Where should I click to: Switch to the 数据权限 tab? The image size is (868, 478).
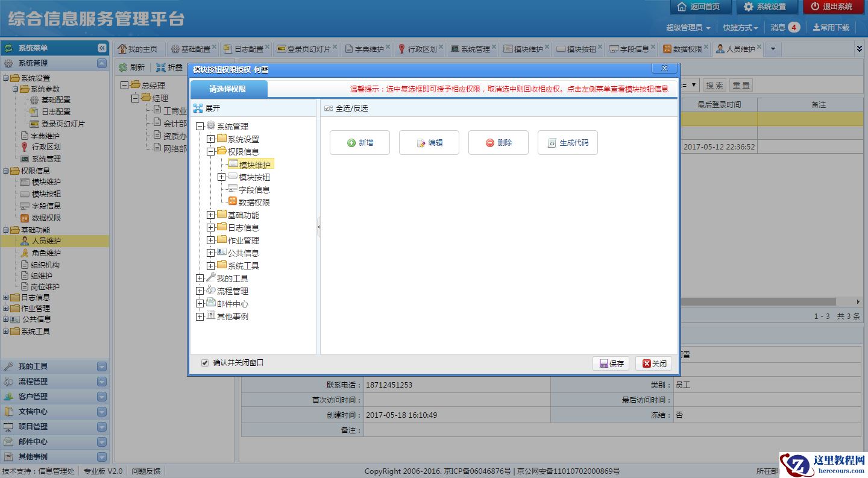point(683,49)
